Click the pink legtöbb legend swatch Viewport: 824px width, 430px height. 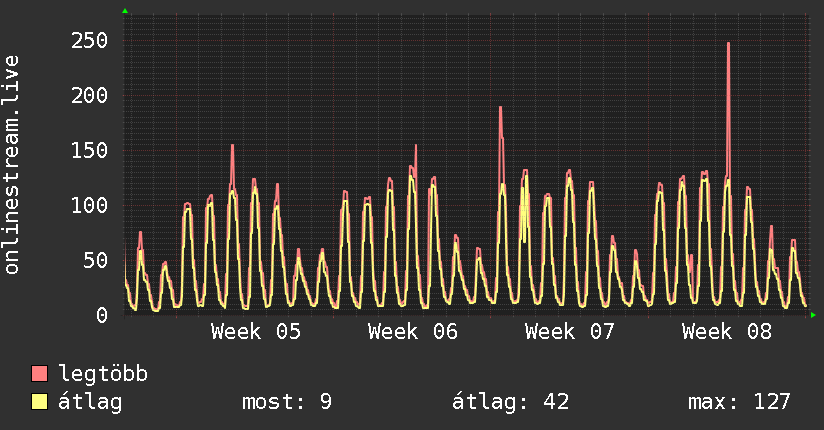click(x=39, y=373)
